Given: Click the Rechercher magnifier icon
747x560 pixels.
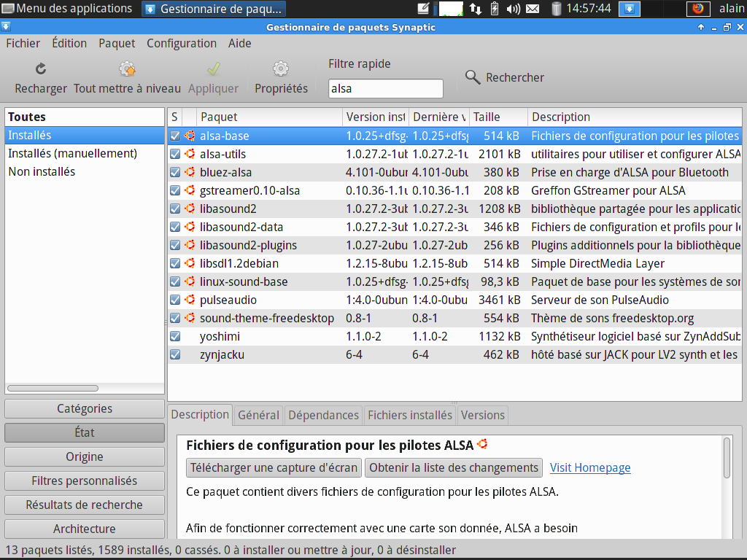Looking at the screenshot, I should point(473,77).
